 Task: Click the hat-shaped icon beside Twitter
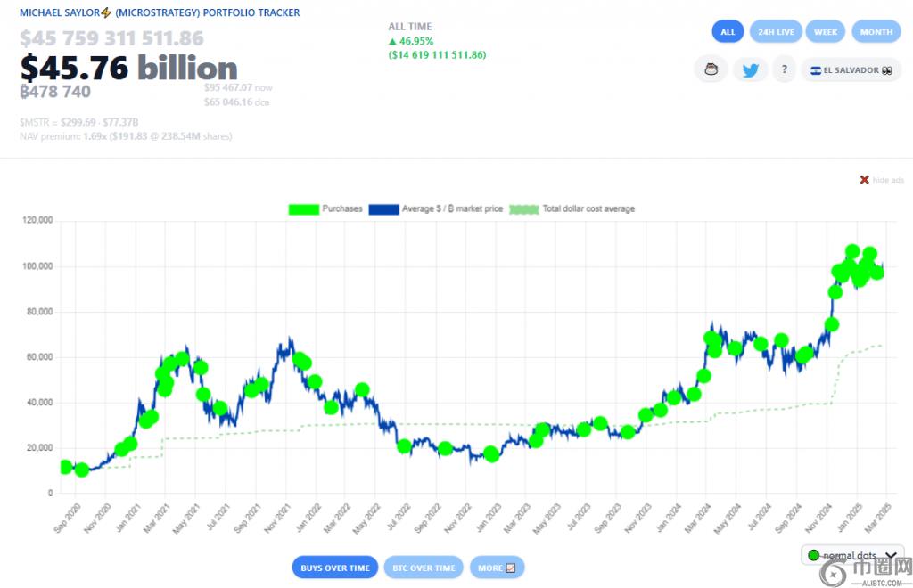pyautogui.click(x=711, y=69)
